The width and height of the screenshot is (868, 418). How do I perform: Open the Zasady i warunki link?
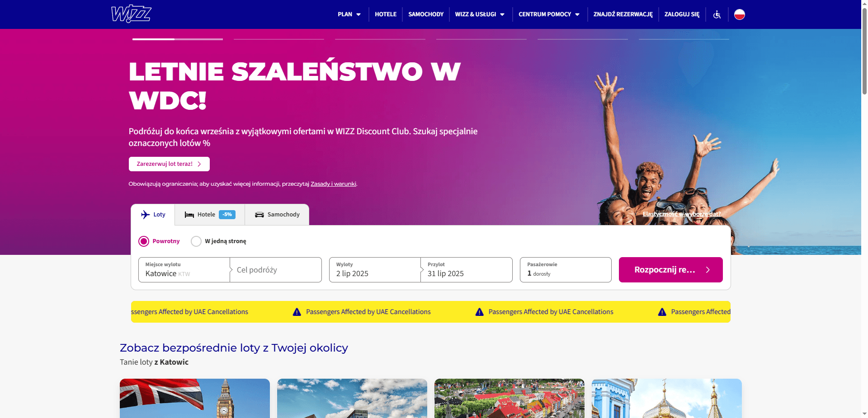(333, 184)
